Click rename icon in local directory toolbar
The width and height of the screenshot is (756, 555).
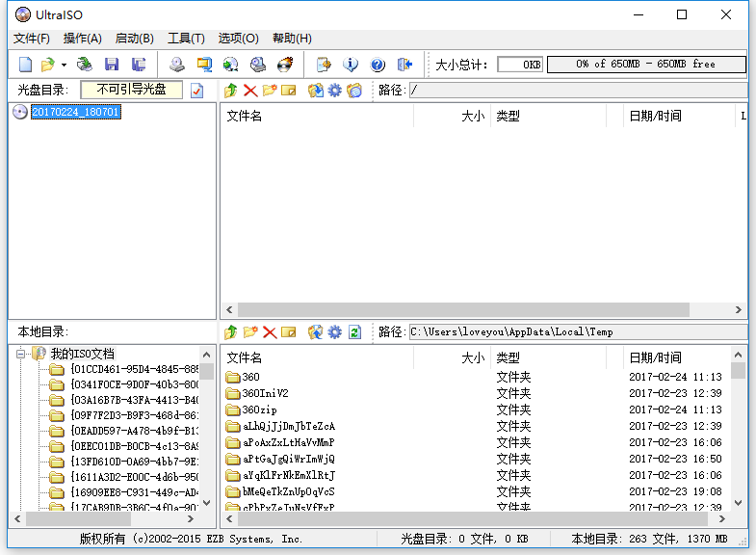pos(289,332)
